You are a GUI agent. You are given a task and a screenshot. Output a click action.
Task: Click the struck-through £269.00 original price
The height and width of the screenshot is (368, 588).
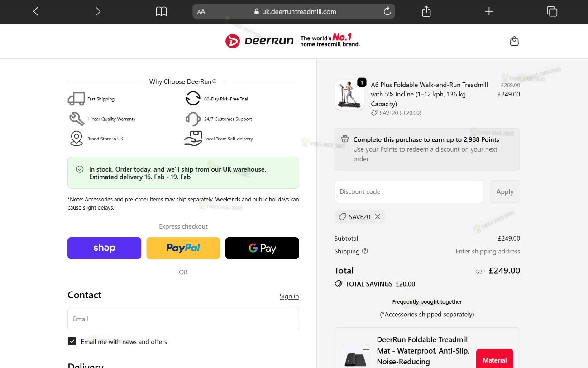coord(510,85)
